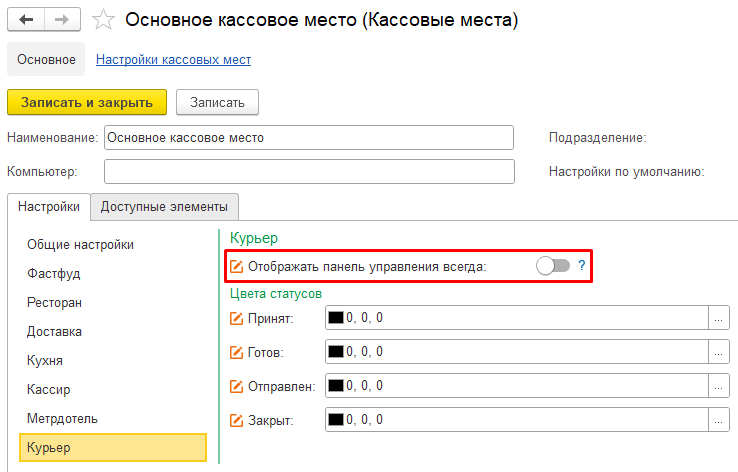Image resolution: width=738 pixels, height=472 pixels.
Task: Click edit icon next to Готов
Action: pos(236,352)
